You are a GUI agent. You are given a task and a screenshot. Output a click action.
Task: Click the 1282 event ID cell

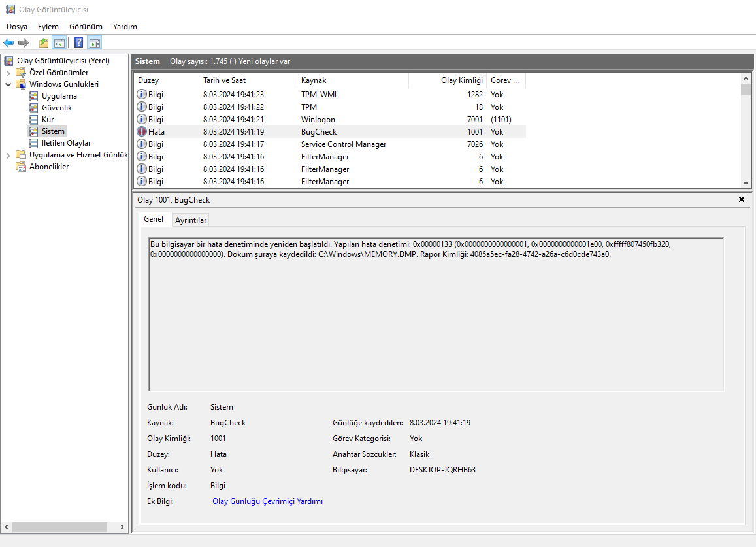475,95
